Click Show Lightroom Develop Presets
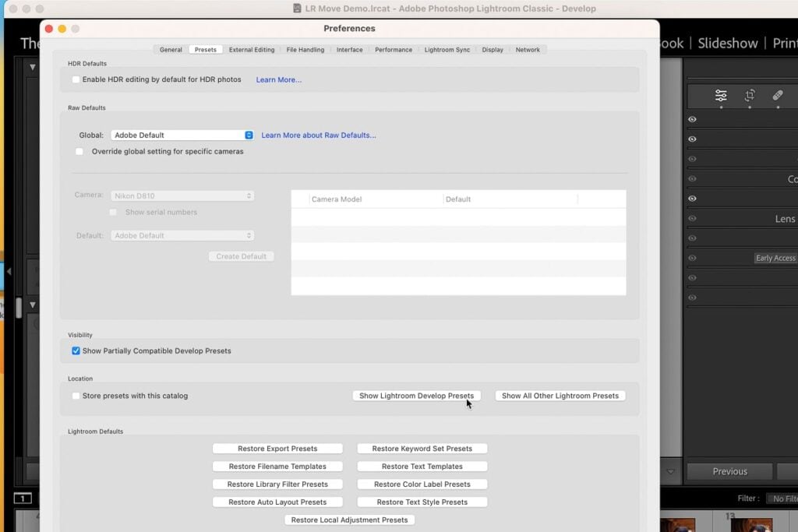798x532 pixels. click(x=416, y=395)
